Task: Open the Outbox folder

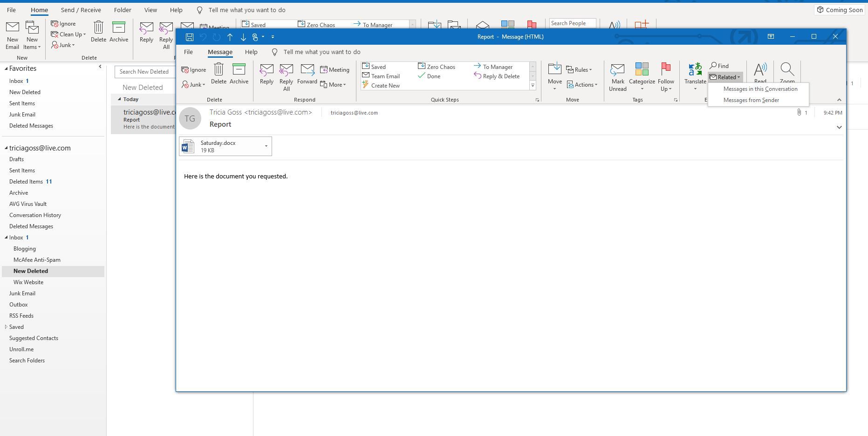Action: coord(18,305)
